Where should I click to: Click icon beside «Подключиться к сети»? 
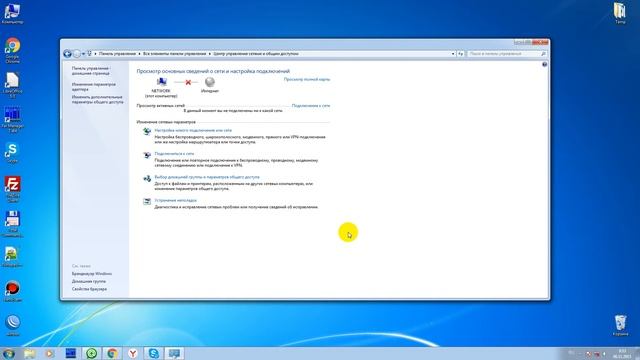tap(147, 155)
